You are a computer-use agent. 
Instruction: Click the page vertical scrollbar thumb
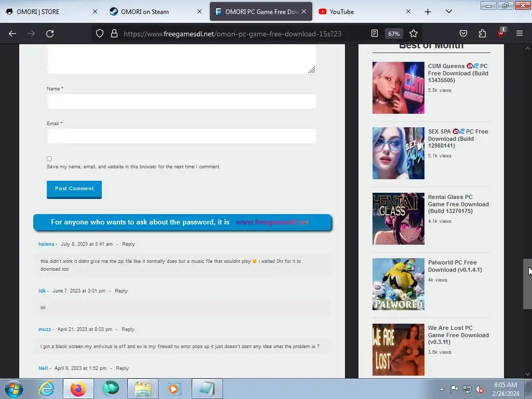tap(527, 284)
